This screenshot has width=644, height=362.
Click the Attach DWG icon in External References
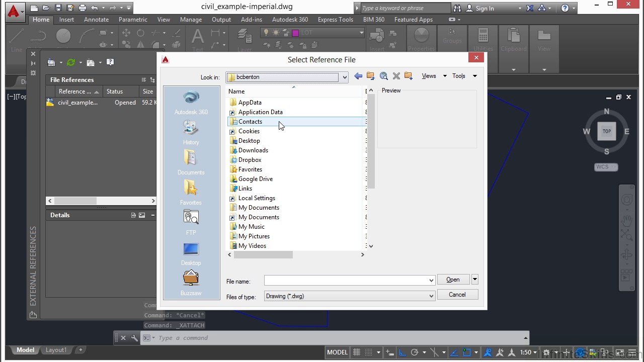pyautogui.click(x=51, y=62)
